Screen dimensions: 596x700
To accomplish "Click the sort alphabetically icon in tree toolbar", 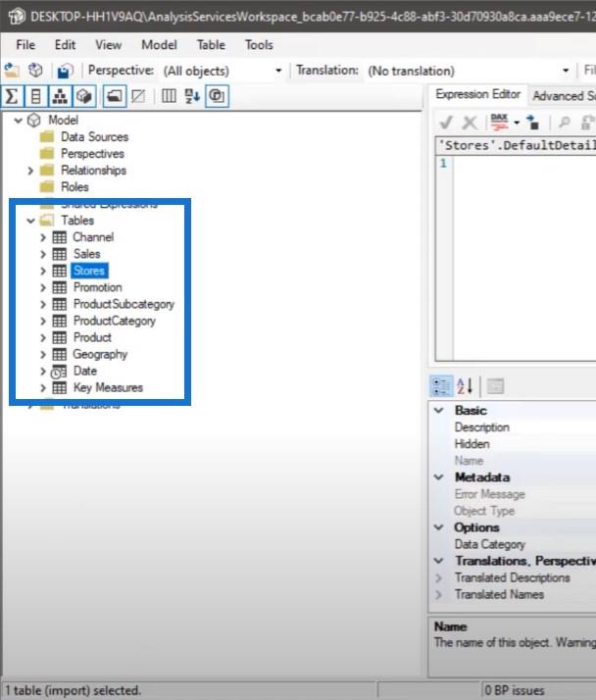I will pyautogui.click(x=192, y=96).
